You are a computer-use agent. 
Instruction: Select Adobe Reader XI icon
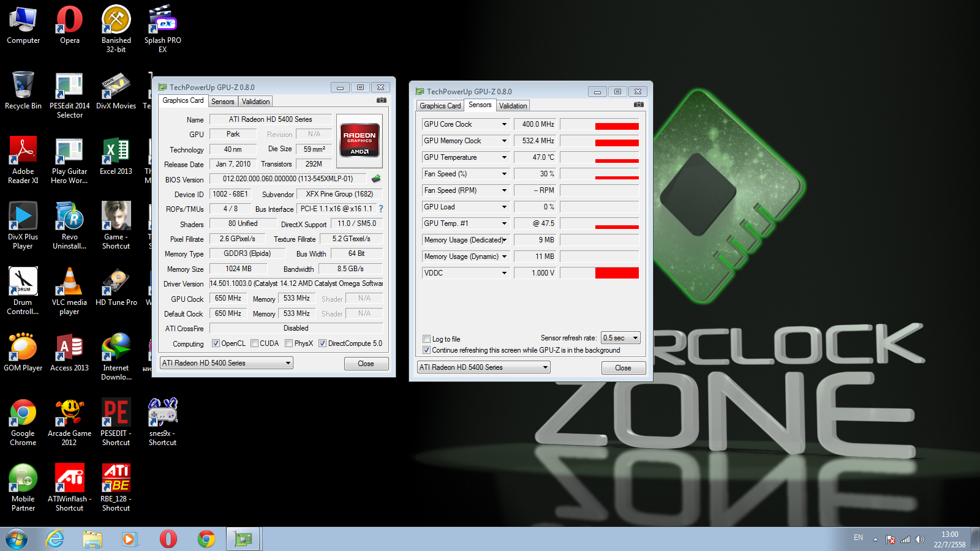[x=23, y=160]
